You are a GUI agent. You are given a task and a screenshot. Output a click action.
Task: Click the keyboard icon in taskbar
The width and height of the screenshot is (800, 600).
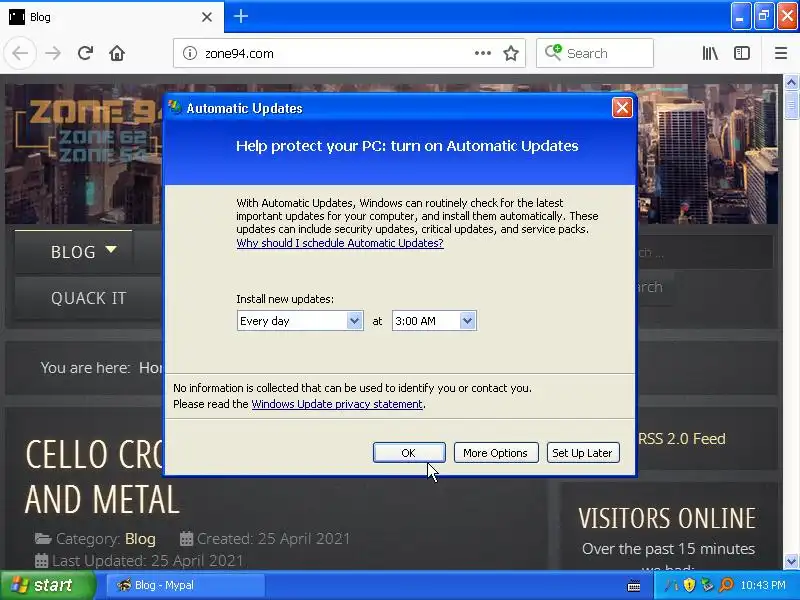[x=634, y=586]
